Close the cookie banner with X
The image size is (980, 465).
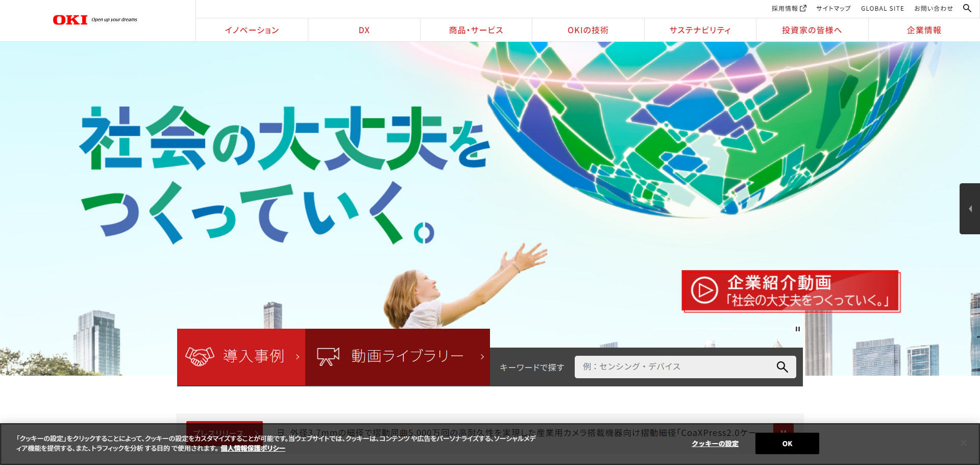point(963,443)
